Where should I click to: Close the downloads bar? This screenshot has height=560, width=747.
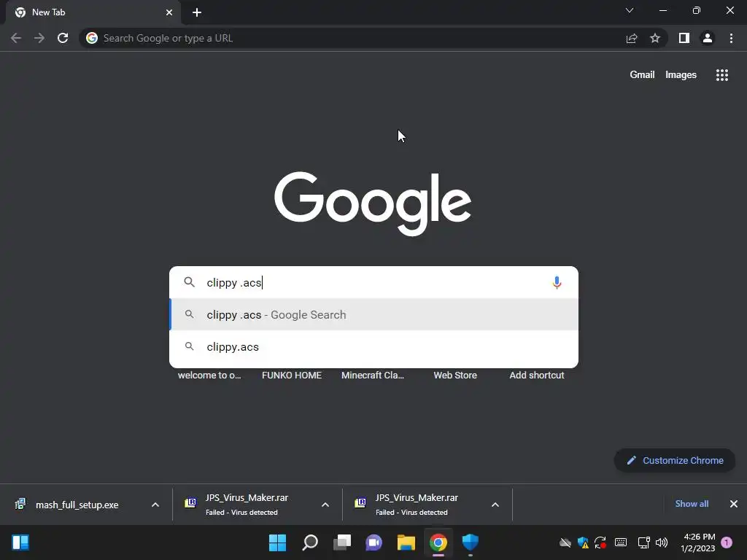click(x=734, y=504)
